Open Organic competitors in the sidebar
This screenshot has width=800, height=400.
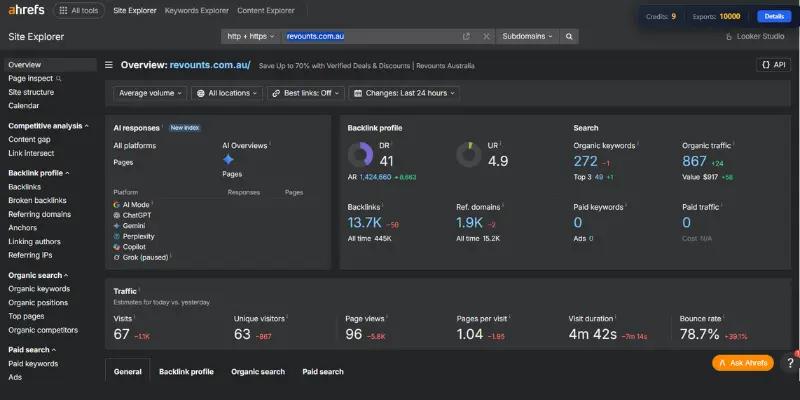pos(43,330)
